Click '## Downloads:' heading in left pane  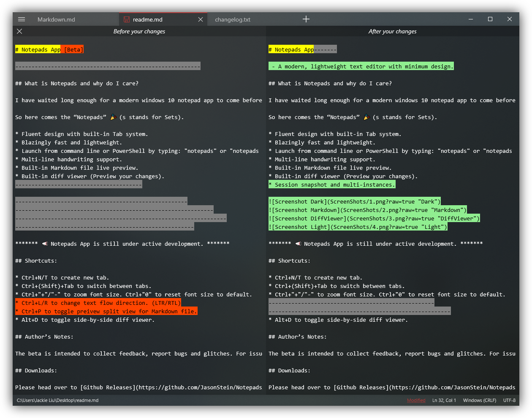[x=36, y=370]
